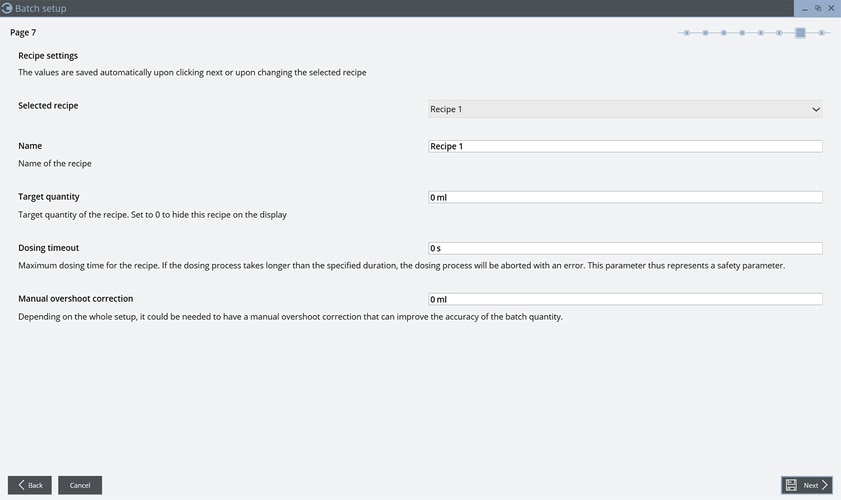Go to the Next page
Image resolution: width=841 pixels, height=500 pixels.
pyautogui.click(x=807, y=485)
